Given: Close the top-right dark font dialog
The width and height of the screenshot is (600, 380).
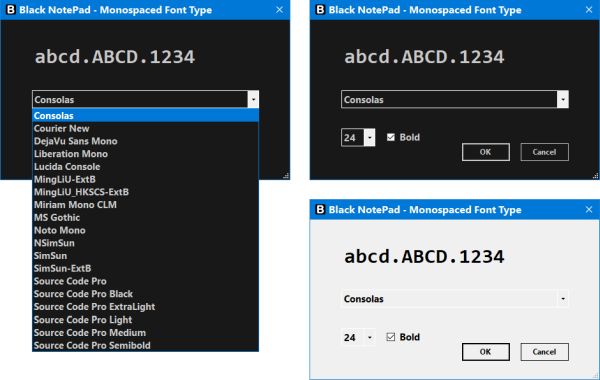Looking at the screenshot, I should 589,10.
